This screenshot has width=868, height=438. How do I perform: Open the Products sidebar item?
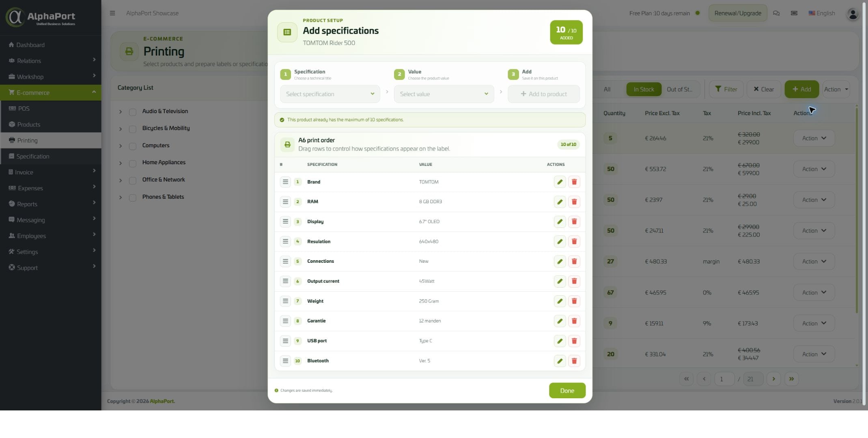click(x=51, y=125)
